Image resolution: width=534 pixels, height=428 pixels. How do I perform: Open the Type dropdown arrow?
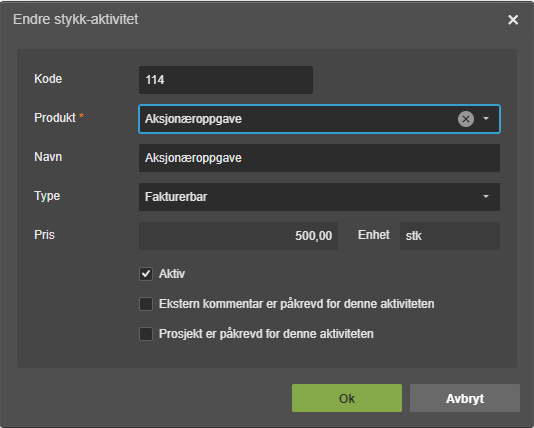click(486, 197)
